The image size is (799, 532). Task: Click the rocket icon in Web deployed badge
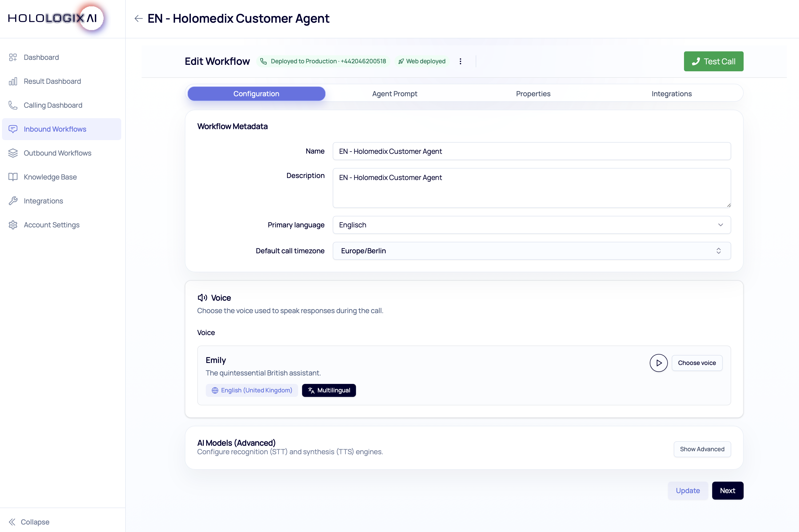click(401, 61)
